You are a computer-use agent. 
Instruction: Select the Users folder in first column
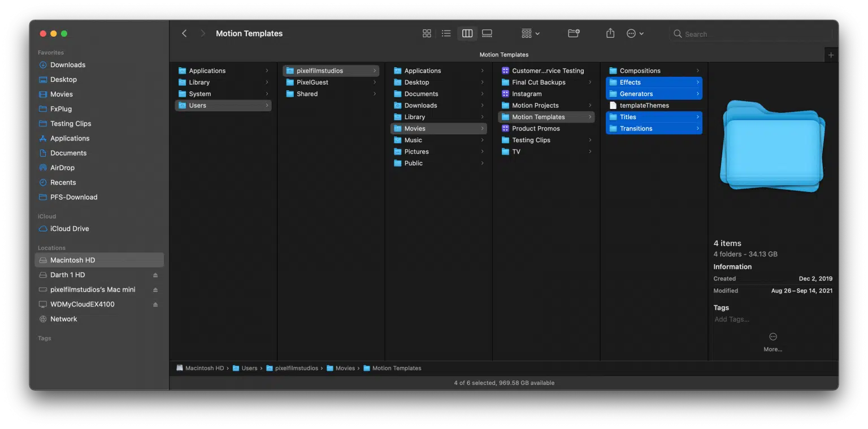point(223,106)
